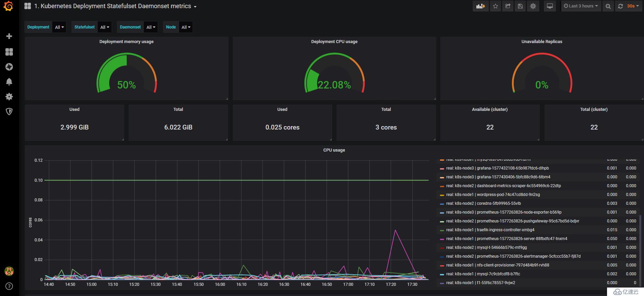Toggle coredns-5fb99965-55vlb series in legend
This screenshot has width=644, height=296.
(x=483, y=203)
